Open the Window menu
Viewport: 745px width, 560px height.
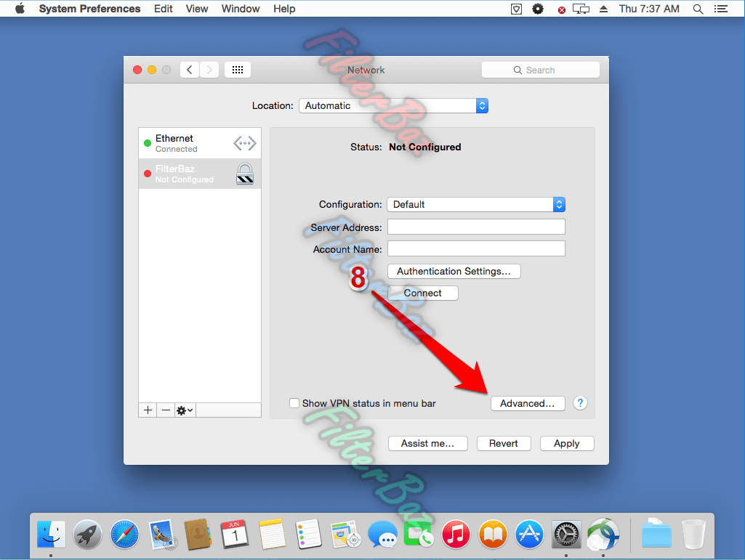[x=241, y=9]
